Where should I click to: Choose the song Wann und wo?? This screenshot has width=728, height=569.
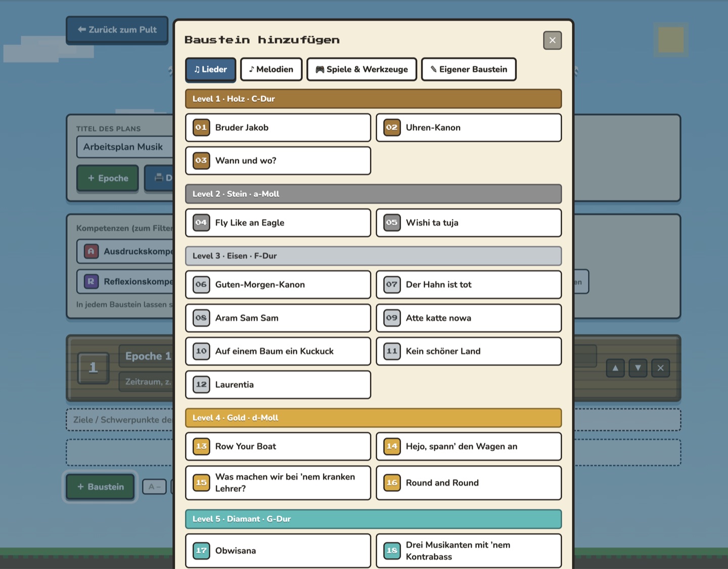(x=278, y=161)
